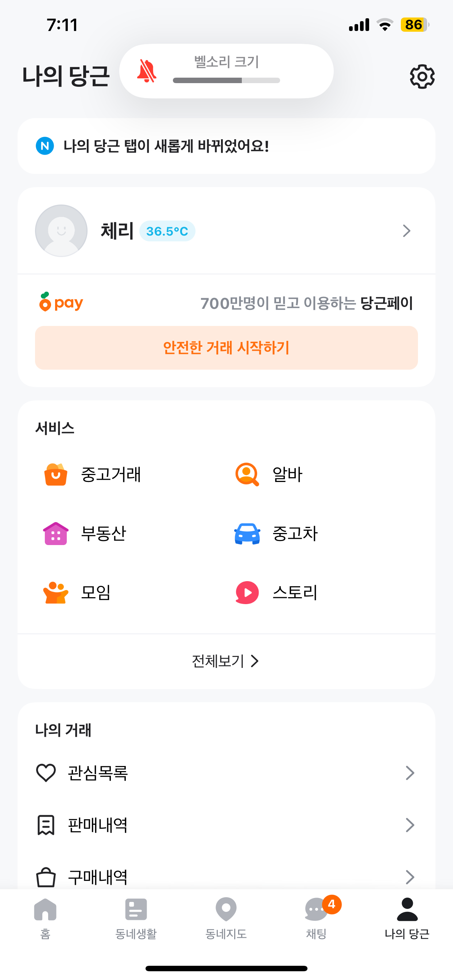The width and height of the screenshot is (453, 980).
Task: Switch to the 동네생활 tab
Action: (x=136, y=918)
